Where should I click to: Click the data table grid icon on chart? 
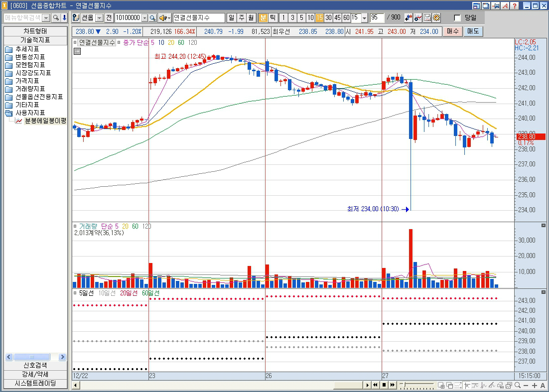pos(77,51)
